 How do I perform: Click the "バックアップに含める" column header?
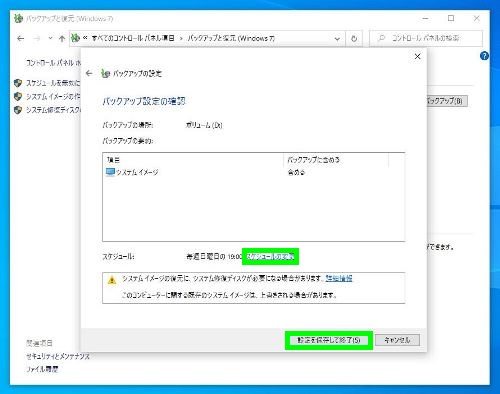click(336, 160)
